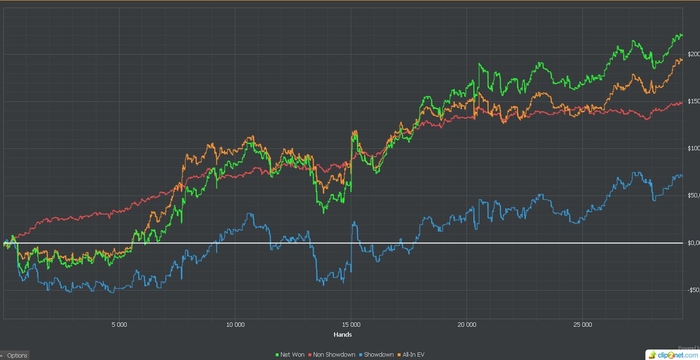The width and height of the screenshot is (700, 360).
Task: Click the $150 y-axis label
Action: coord(694,101)
